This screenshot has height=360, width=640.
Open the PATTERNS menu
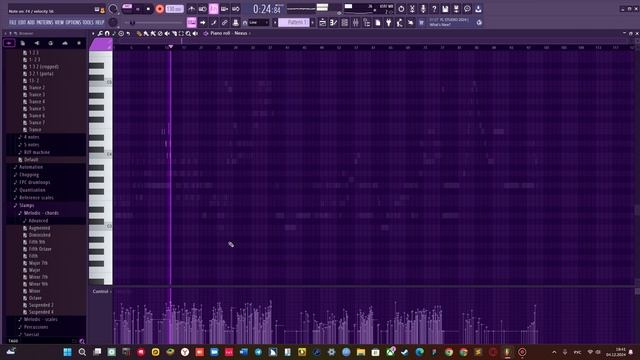click(45, 22)
